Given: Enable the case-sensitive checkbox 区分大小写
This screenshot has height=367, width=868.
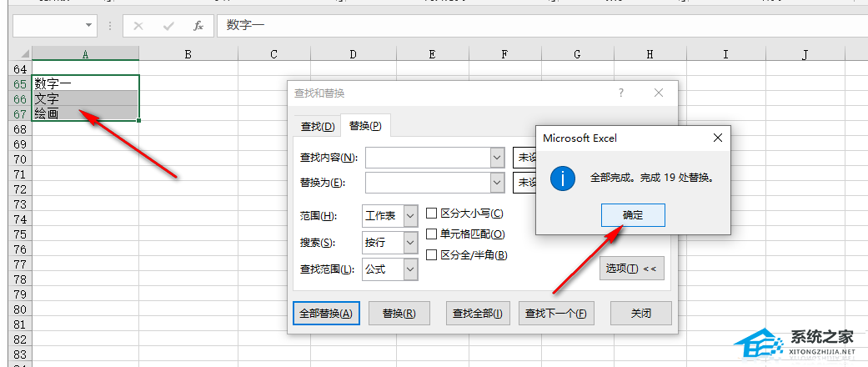Looking at the screenshot, I should tap(432, 214).
